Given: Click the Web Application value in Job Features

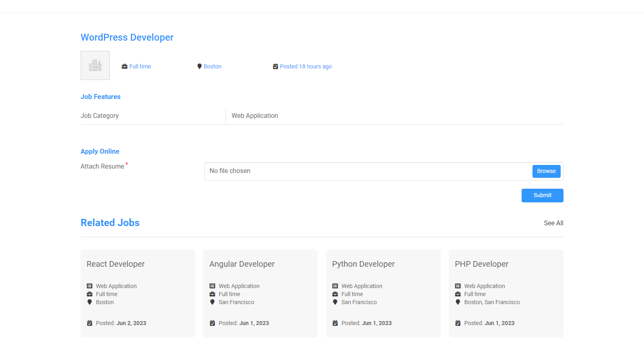Looking at the screenshot, I should pos(255,116).
